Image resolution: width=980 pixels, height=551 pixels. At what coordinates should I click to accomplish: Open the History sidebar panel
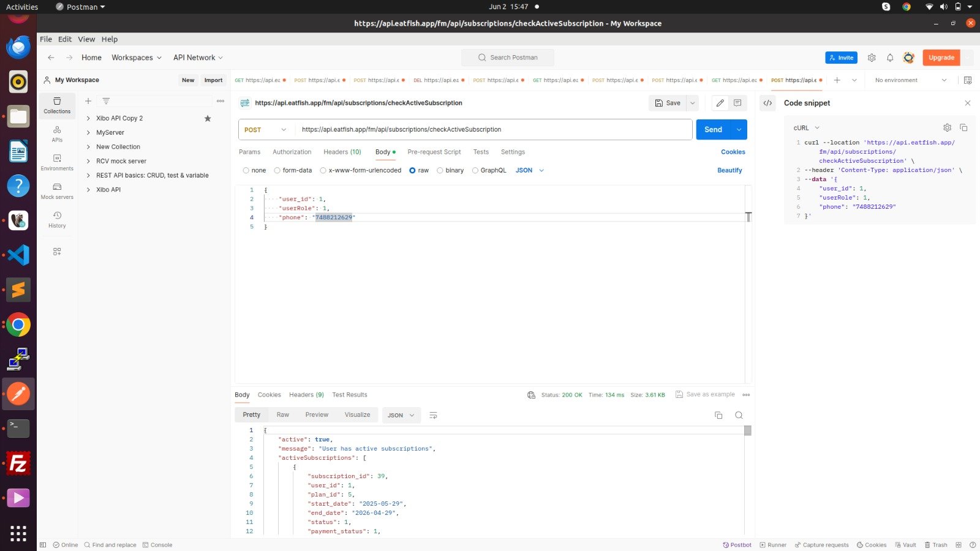57,219
